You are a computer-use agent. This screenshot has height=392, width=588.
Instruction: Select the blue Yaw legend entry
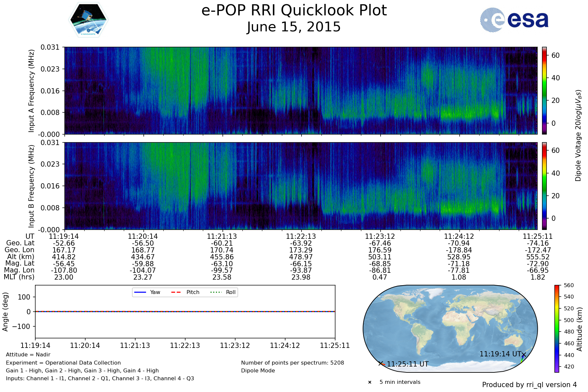147,292
